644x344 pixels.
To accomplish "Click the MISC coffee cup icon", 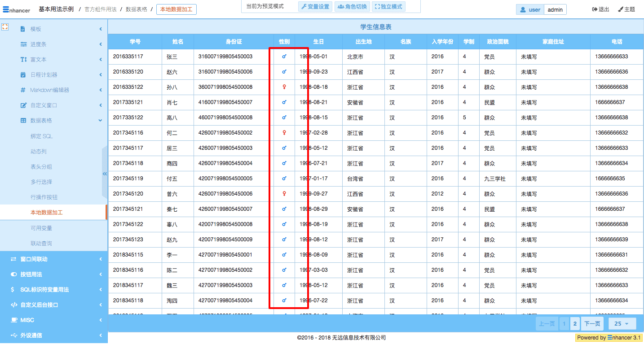I will click(13, 320).
